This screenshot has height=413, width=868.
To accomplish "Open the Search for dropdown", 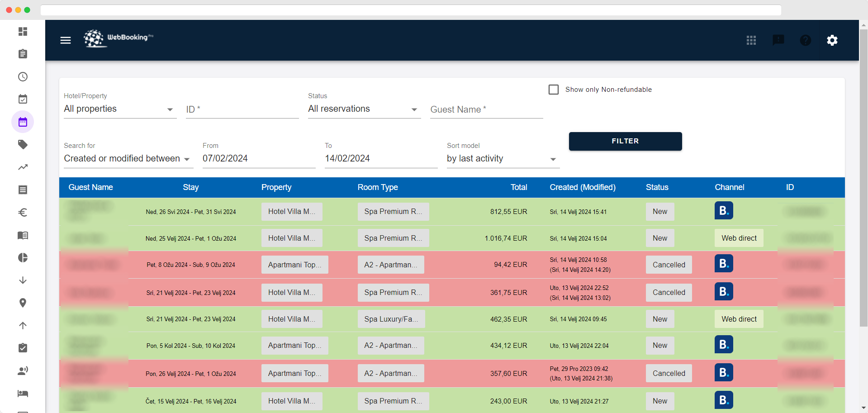I will 128,159.
